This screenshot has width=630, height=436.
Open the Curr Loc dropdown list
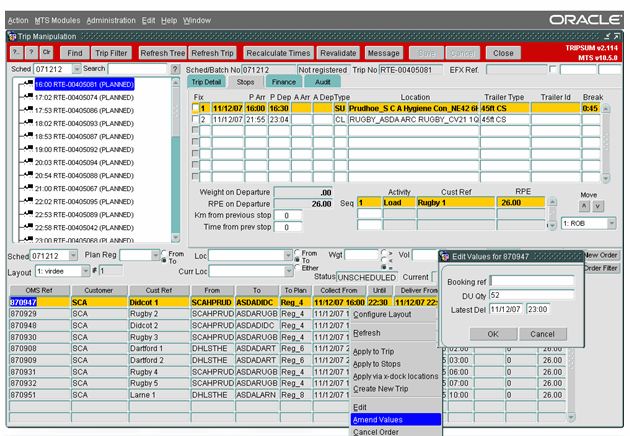point(288,271)
